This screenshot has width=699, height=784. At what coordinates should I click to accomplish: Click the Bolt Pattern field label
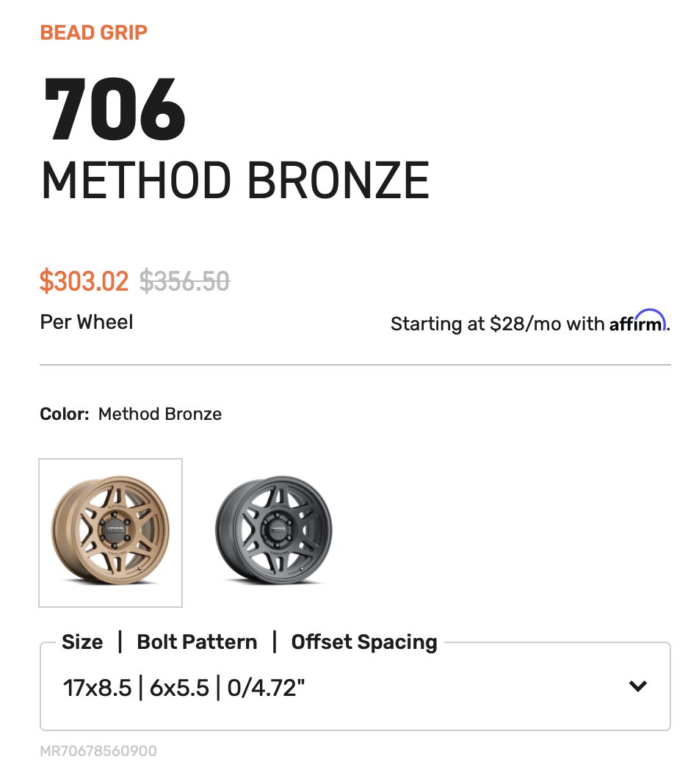[x=197, y=642]
